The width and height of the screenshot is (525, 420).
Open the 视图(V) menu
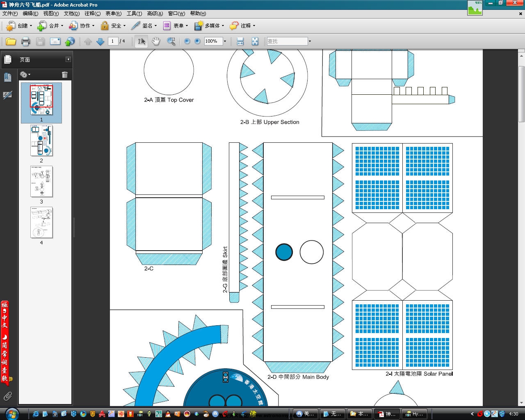51,14
